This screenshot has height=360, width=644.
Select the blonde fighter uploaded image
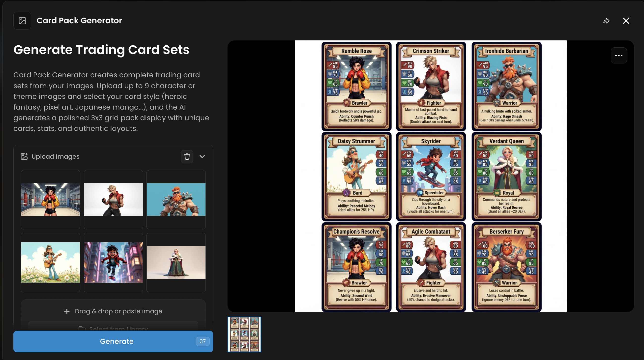coord(113,200)
